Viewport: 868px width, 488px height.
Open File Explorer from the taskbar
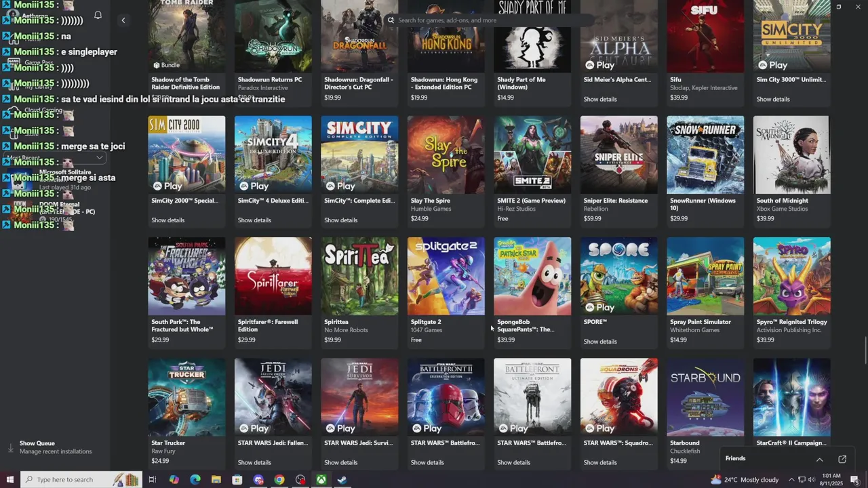pyautogui.click(x=216, y=480)
